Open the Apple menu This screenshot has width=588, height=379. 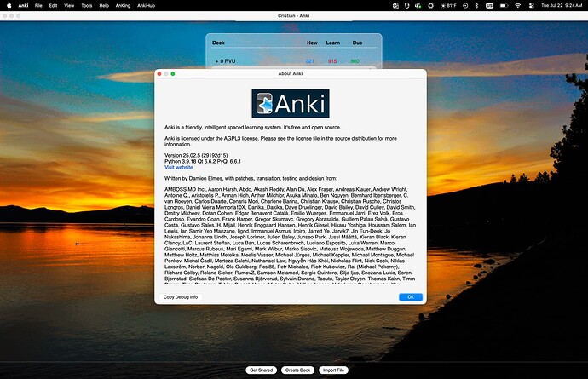pos(9,6)
